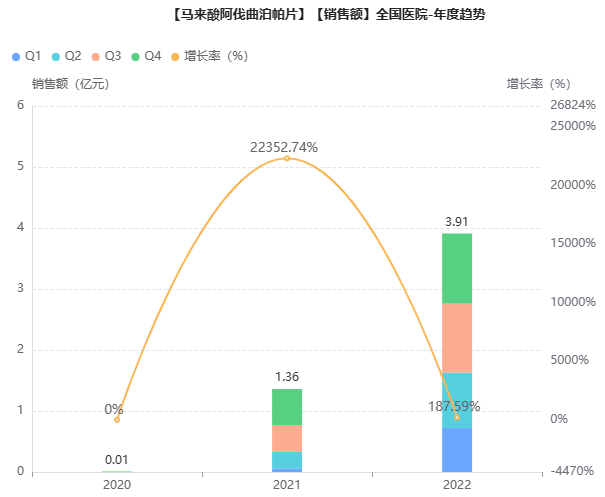This screenshot has width=605, height=497.
Task: Hide the Q4 series via its legend entry
Action: (x=146, y=55)
